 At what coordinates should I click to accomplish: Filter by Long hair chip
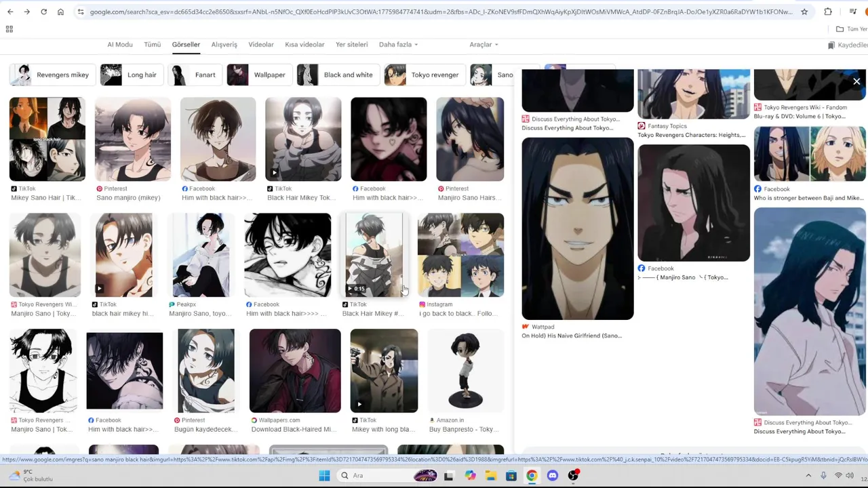131,75
